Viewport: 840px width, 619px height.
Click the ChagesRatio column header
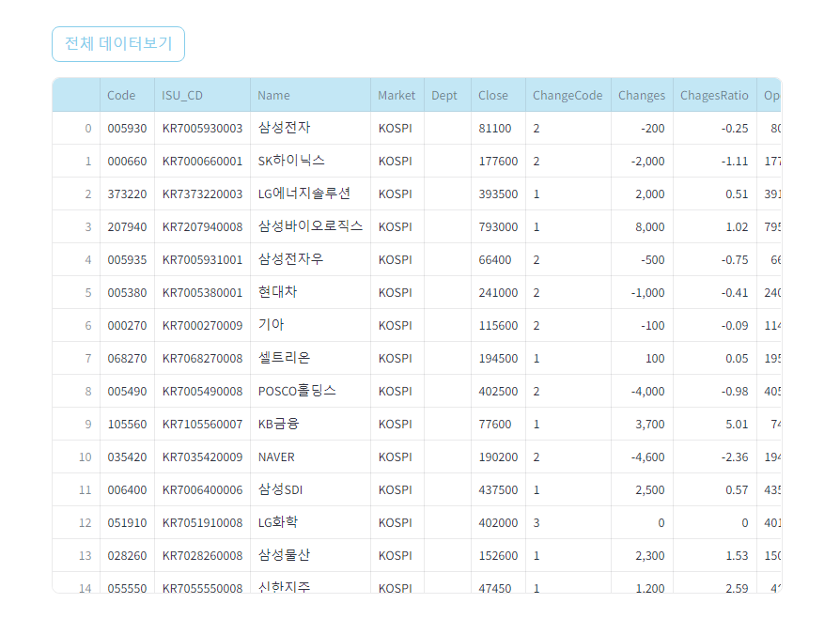point(714,95)
